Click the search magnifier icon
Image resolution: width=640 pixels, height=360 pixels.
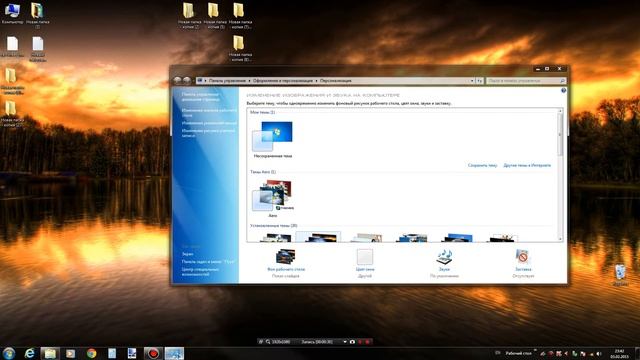[562, 81]
